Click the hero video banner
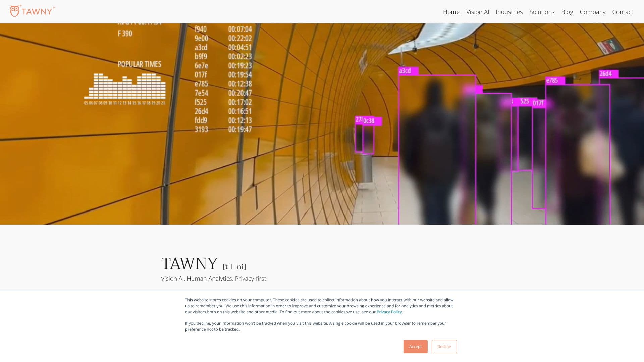 322,124
